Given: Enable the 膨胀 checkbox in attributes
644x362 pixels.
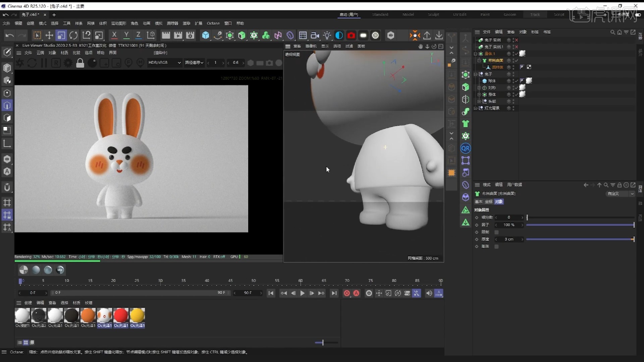Looking at the screenshot, I should 497,246.
